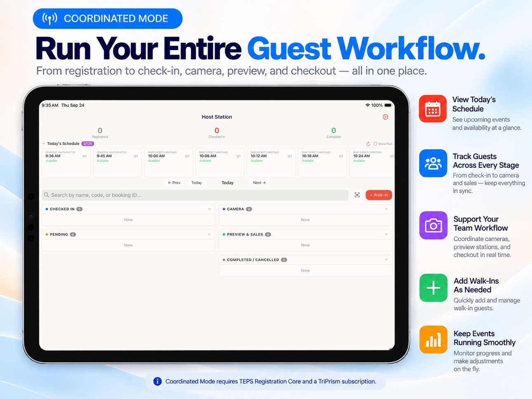Add a guest with the Walk-In button
532x399 pixels.
tap(379, 195)
